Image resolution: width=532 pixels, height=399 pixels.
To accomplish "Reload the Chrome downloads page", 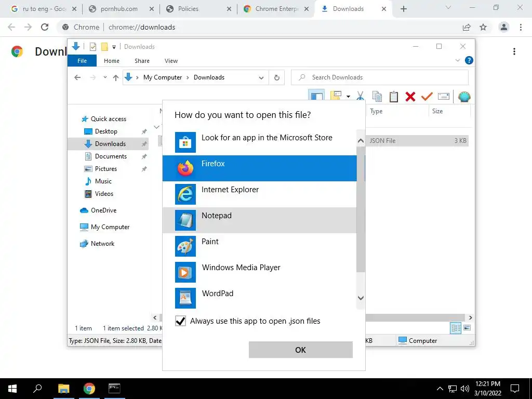I will (45, 27).
